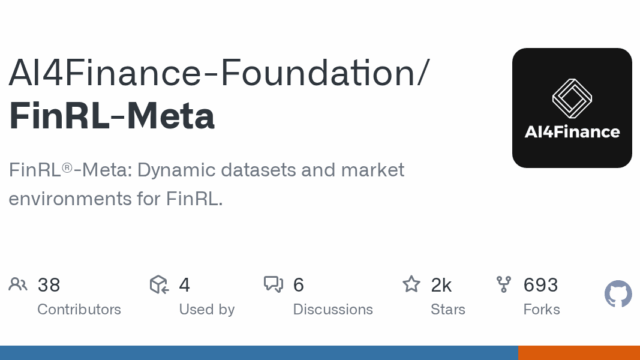Click the Contributors label

pyautogui.click(x=79, y=309)
